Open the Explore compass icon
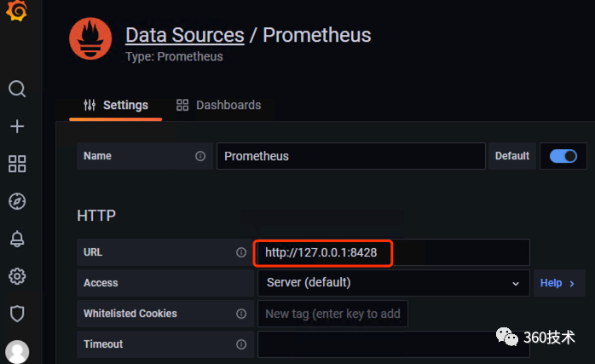 tap(17, 201)
